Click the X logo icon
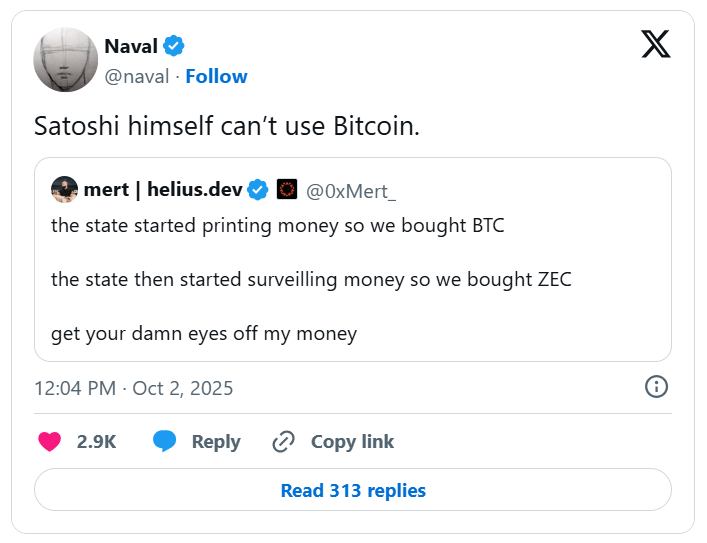707x543 pixels. [x=655, y=43]
